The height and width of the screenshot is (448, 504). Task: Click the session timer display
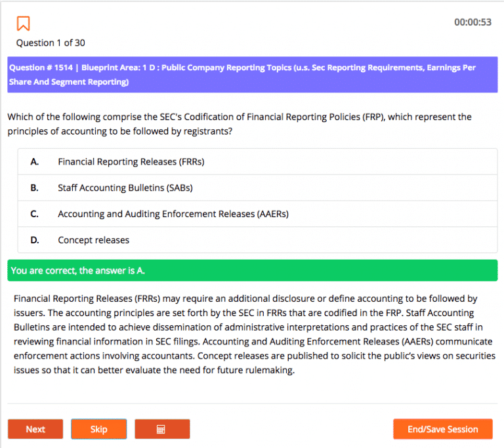click(472, 22)
